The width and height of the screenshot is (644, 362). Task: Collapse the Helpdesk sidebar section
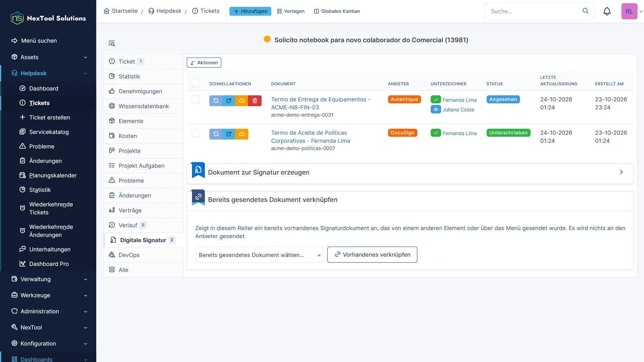click(48, 73)
